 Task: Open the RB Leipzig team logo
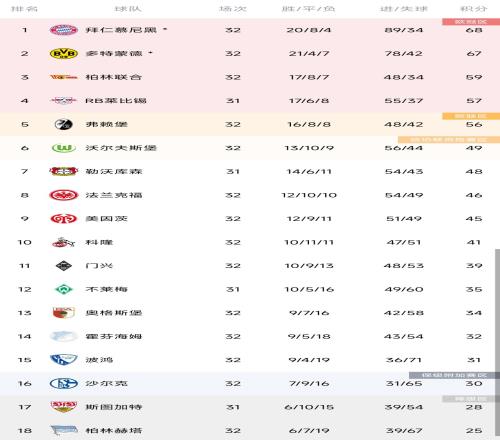point(63,101)
